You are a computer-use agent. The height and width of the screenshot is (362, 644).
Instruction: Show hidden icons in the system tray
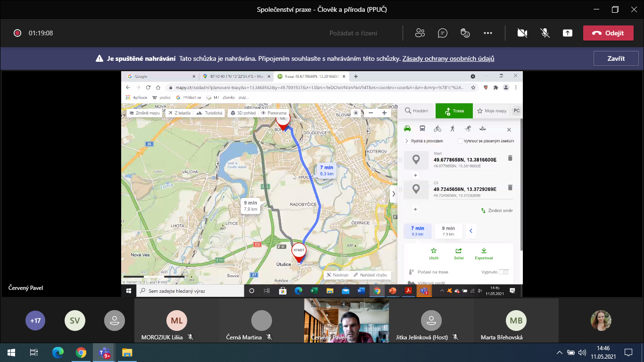[559, 352]
